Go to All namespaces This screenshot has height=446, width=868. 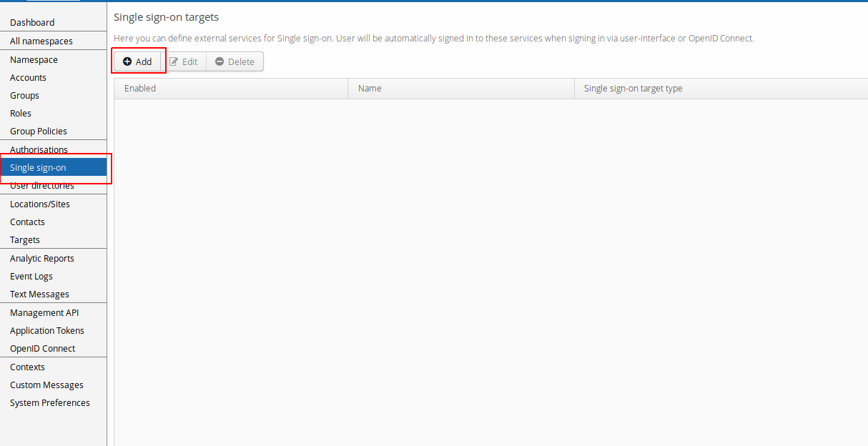41,41
